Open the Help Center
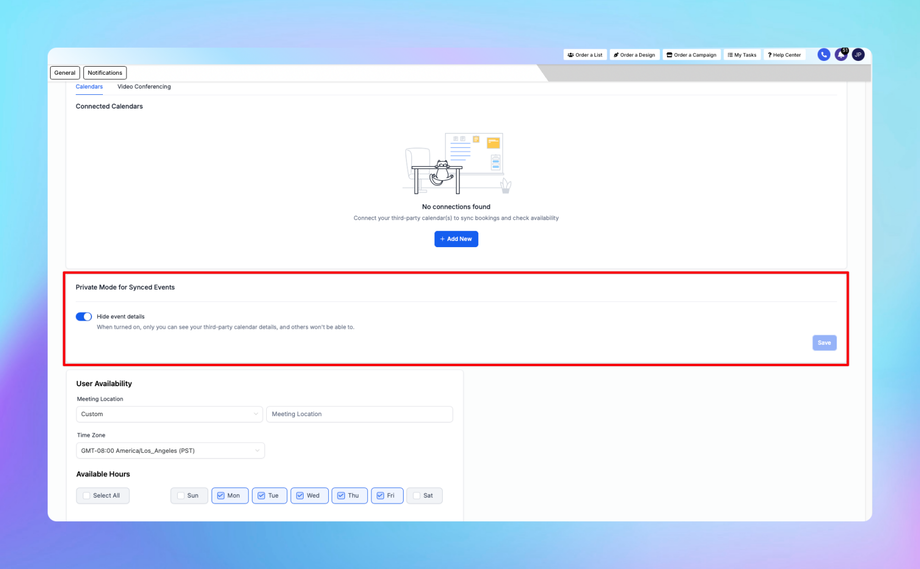 point(784,55)
